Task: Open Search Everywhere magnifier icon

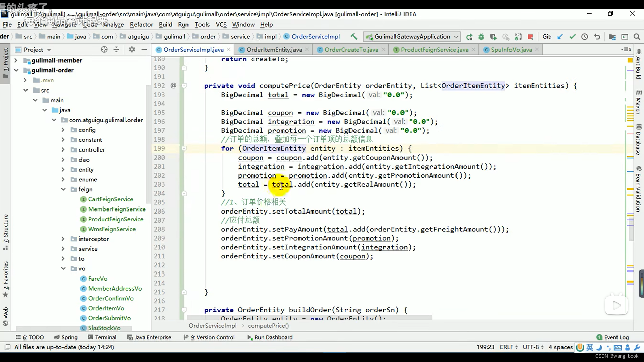Action: tap(637, 37)
